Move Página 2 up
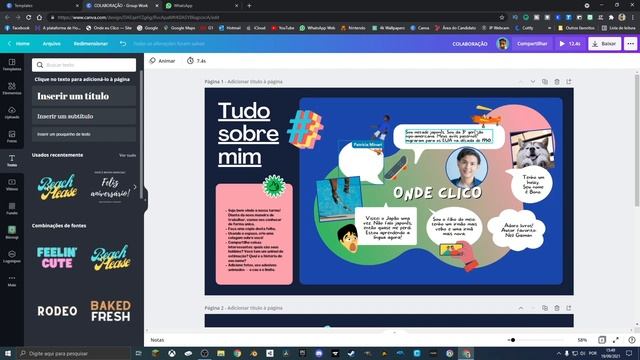 pos(521,308)
